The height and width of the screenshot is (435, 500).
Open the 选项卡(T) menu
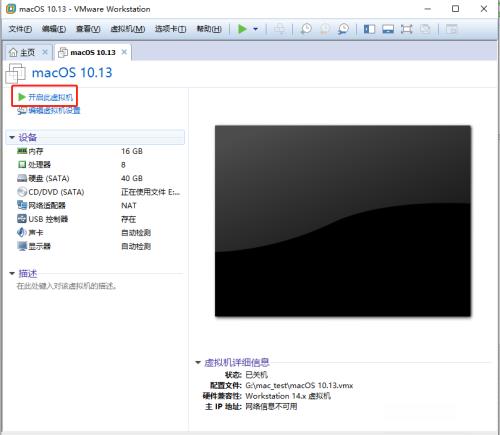tap(171, 29)
